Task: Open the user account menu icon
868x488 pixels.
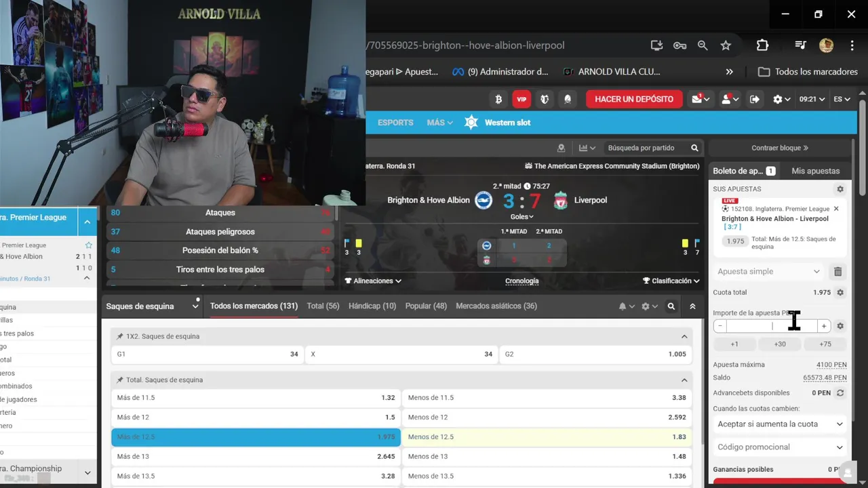Action: 730,99
